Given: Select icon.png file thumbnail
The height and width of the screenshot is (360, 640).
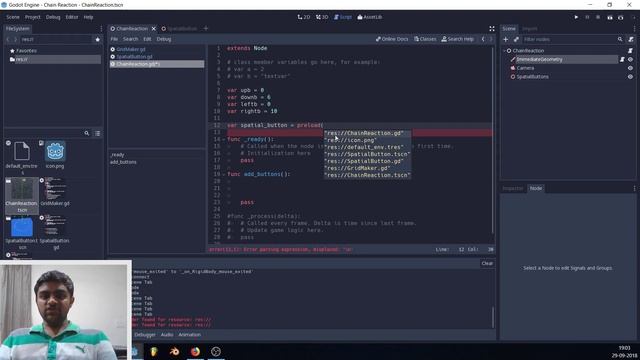Looking at the screenshot, I should click(x=55, y=155).
